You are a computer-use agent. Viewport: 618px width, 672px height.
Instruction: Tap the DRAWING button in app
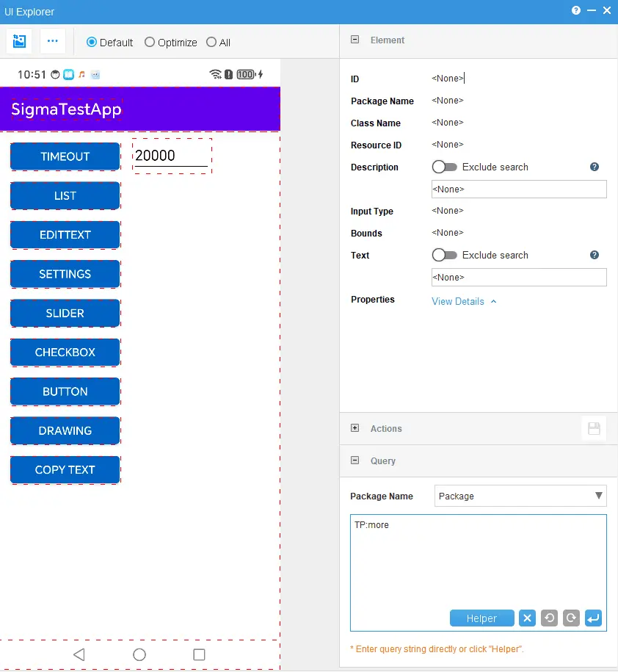65,430
